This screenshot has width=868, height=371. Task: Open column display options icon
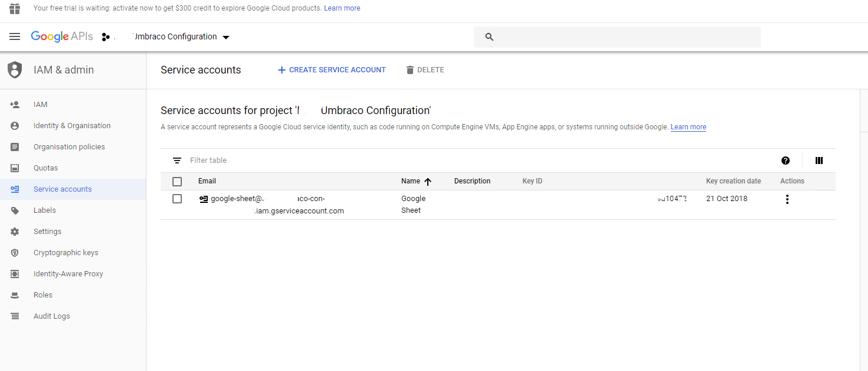click(x=819, y=161)
